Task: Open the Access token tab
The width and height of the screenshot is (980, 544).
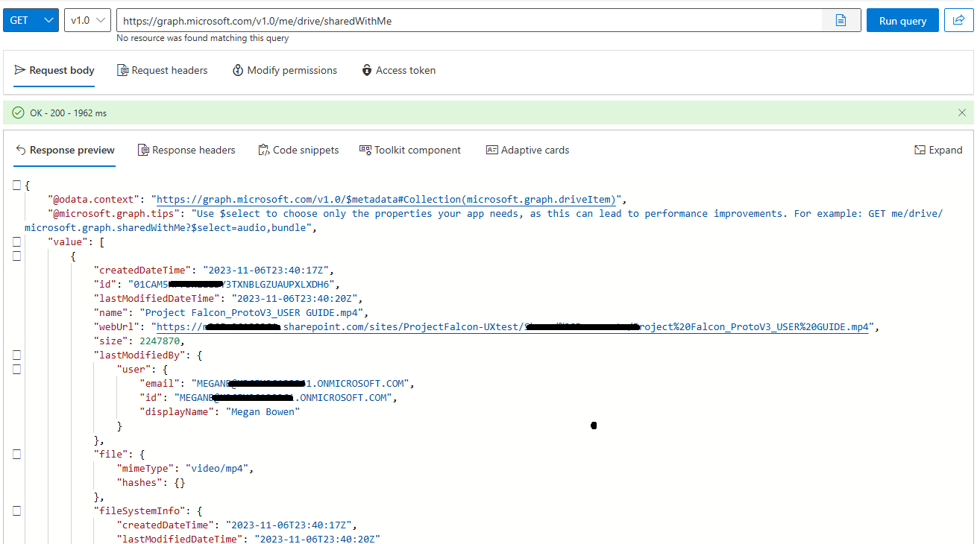Action: pyautogui.click(x=399, y=70)
